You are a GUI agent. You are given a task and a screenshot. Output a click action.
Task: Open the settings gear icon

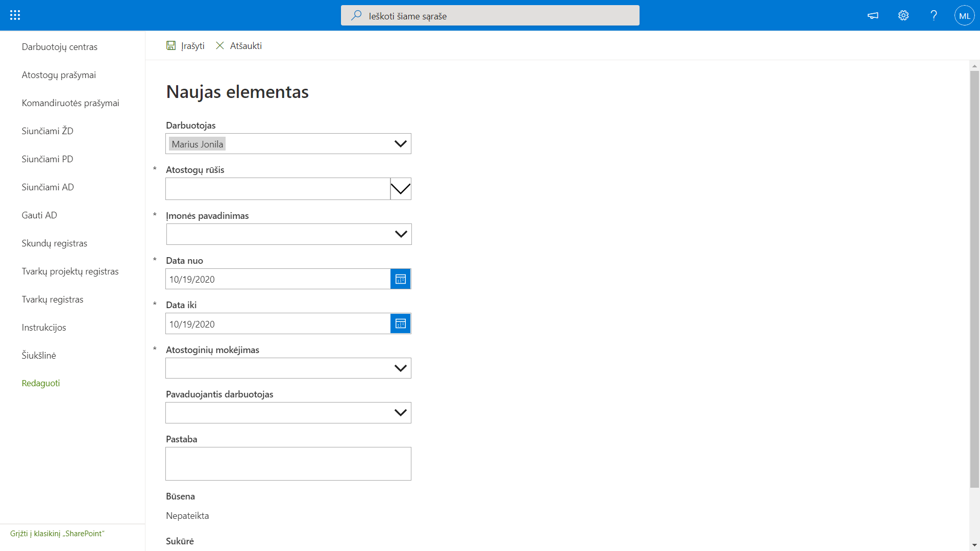pyautogui.click(x=903, y=15)
